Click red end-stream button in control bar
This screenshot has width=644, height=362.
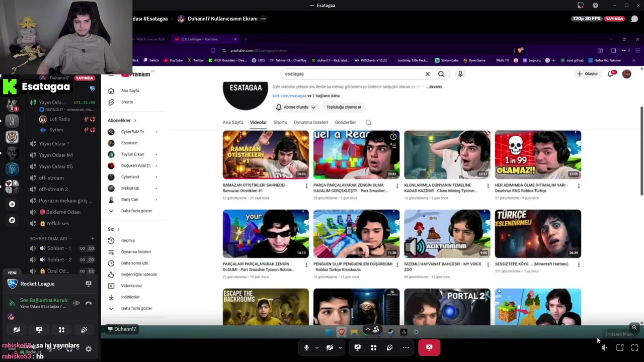click(429, 347)
